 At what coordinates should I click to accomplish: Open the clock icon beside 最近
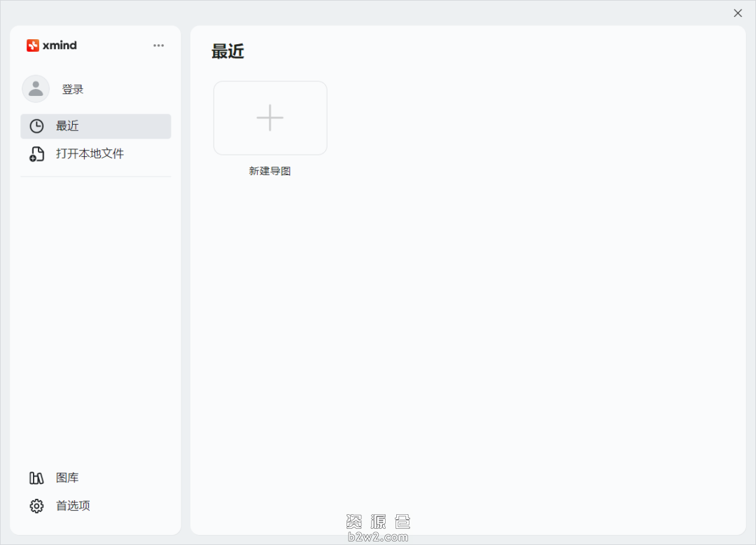[36, 126]
